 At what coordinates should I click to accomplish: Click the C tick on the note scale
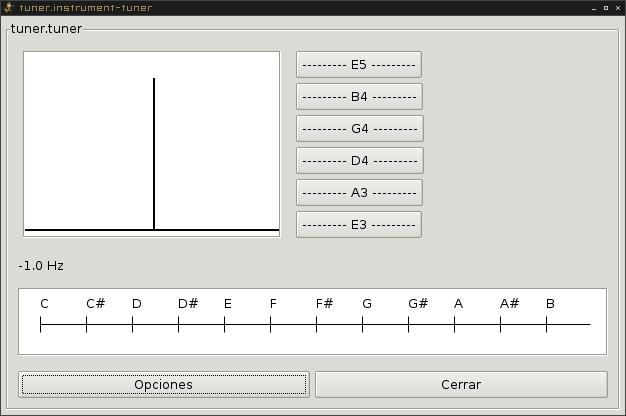coord(41,323)
